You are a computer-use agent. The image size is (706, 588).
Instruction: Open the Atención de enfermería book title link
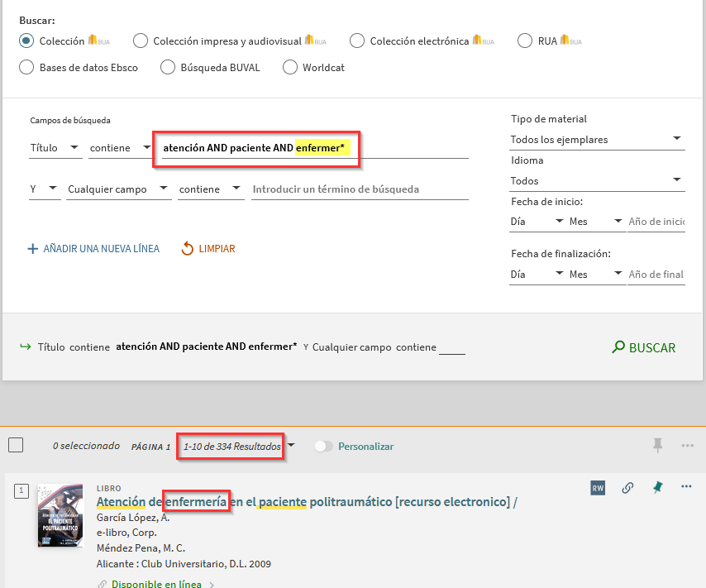click(303, 502)
